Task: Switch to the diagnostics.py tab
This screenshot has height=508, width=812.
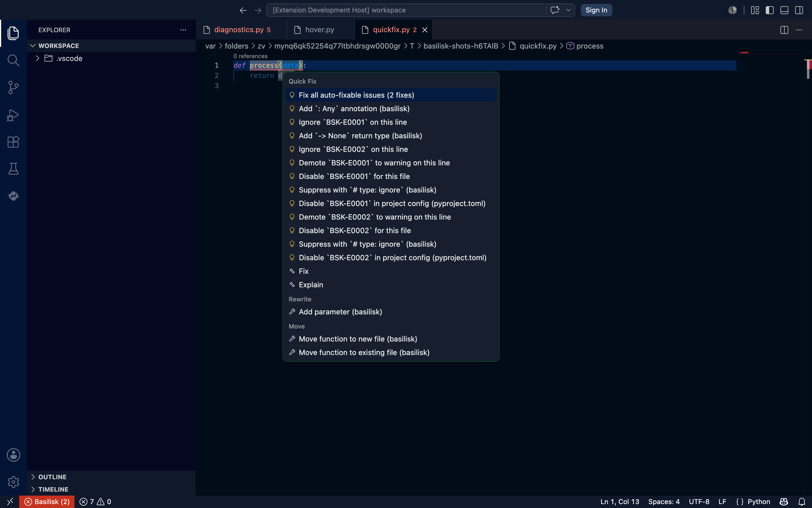Action: pyautogui.click(x=242, y=30)
